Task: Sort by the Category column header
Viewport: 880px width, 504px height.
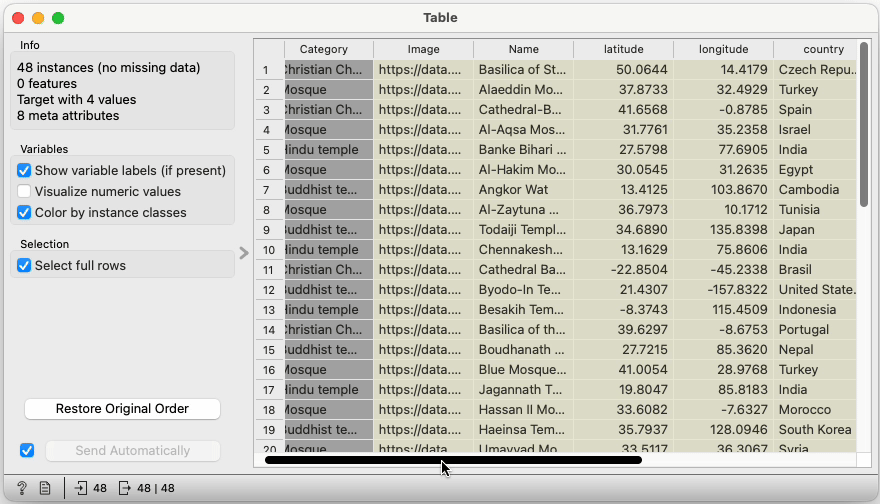Action: point(329,49)
